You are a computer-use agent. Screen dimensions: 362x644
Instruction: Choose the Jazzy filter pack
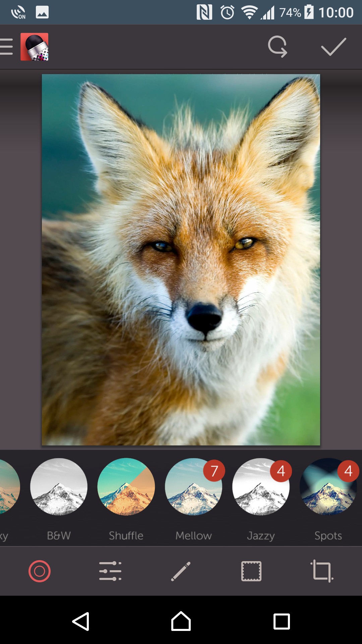261,486
